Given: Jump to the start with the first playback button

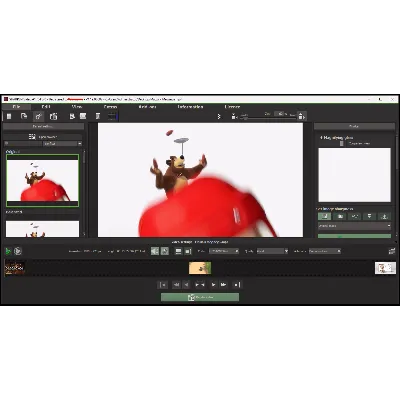Looking at the screenshot, I should (162, 285).
